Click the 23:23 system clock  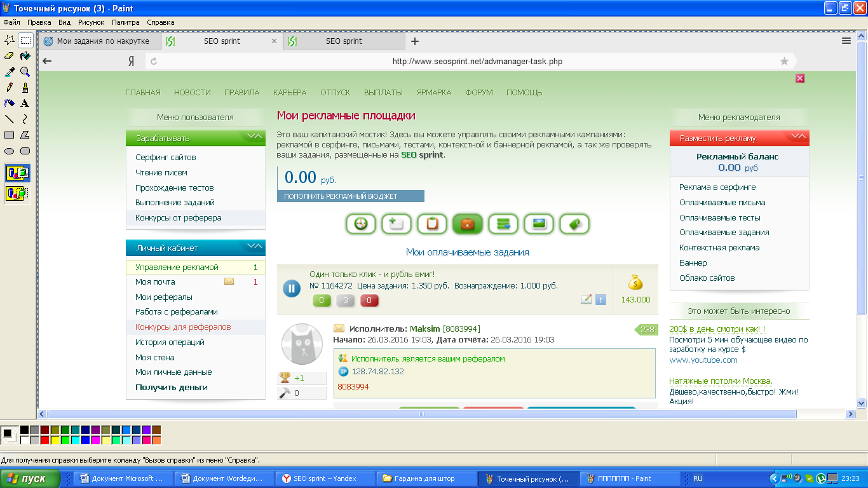point(850,478)
